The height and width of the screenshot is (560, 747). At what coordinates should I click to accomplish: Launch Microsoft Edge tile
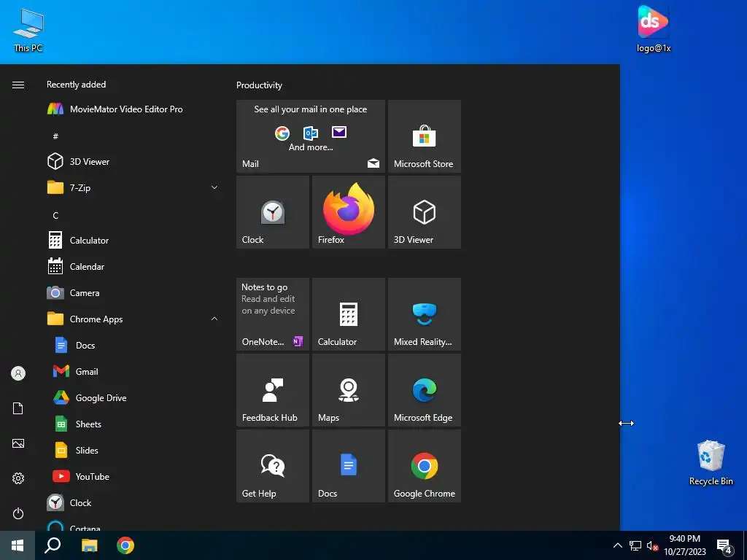tap(425, 390)
